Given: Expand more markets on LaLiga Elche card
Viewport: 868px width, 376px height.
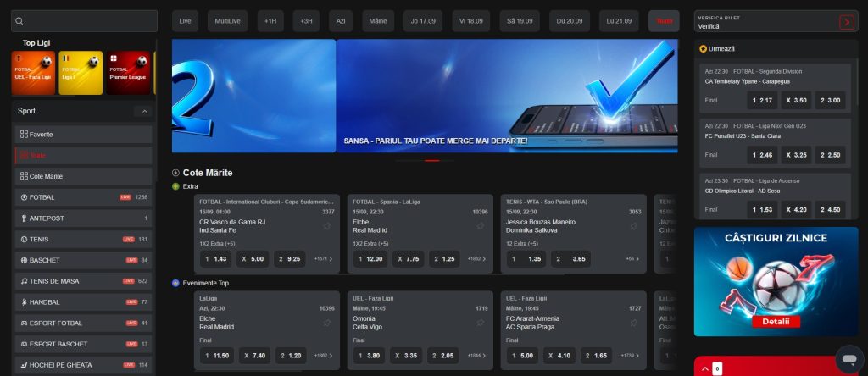Looking at the screenshot, I should 323,356.
